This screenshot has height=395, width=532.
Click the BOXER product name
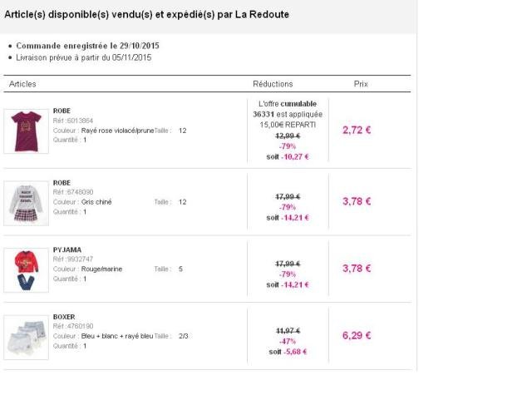pos(64,317)
